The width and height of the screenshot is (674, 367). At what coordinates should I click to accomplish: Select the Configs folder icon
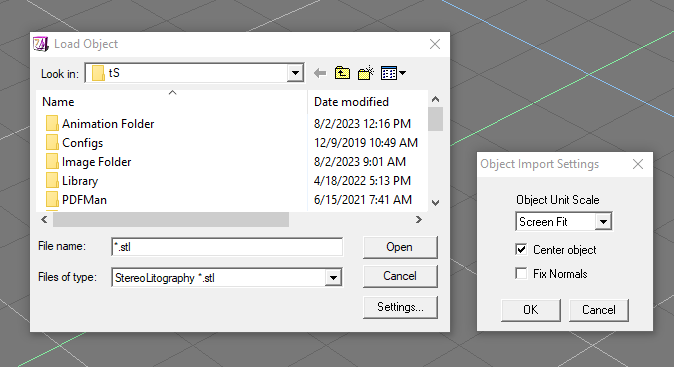(x=52, y=143)
